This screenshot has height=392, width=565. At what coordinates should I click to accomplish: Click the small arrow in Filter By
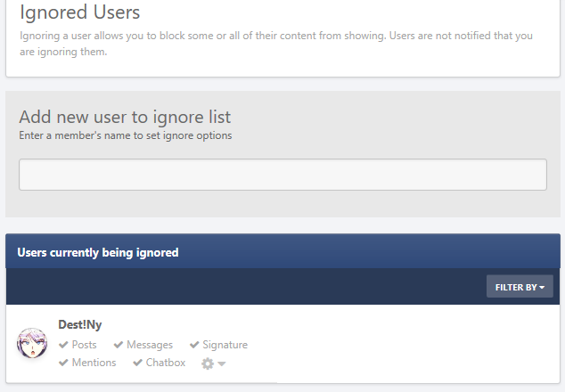[542, 288]
